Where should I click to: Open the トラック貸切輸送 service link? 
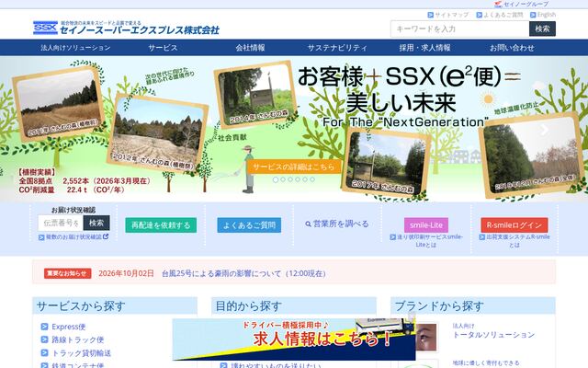(82, 353)
